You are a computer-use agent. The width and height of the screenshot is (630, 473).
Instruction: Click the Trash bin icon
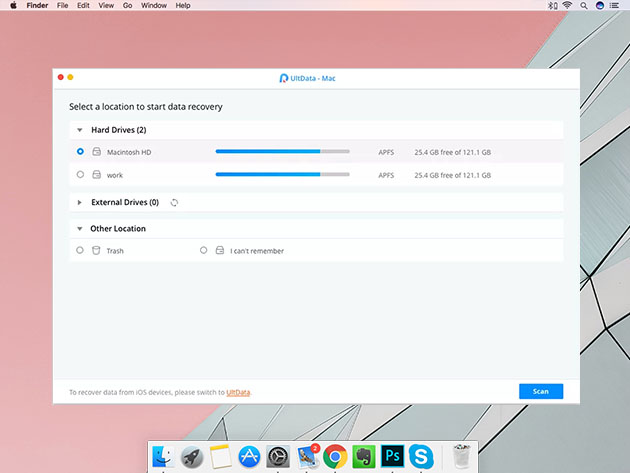click(96, 250)
